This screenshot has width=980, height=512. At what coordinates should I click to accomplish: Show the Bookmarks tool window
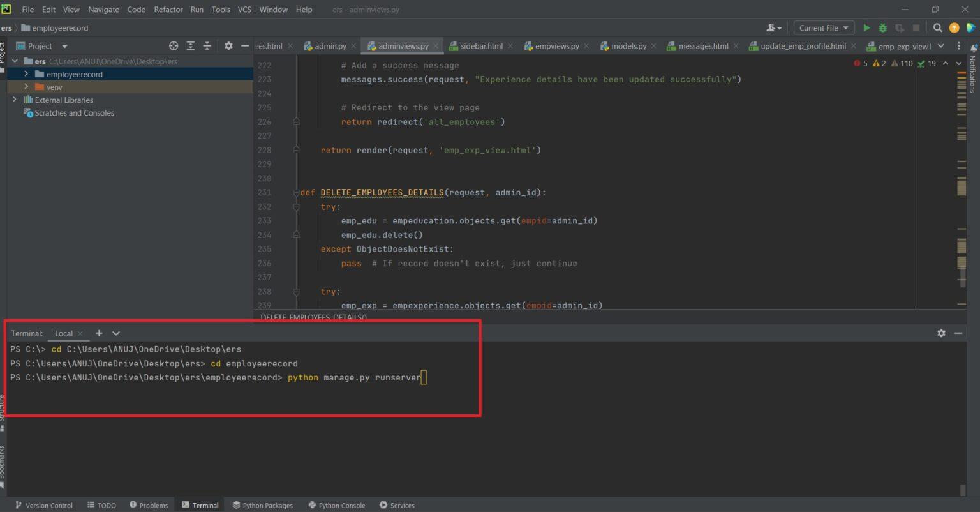(x=4, y=461)
